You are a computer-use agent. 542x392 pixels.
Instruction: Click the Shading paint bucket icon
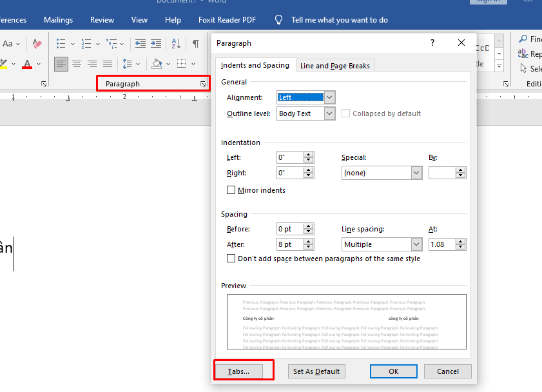(x=157, y=64)
